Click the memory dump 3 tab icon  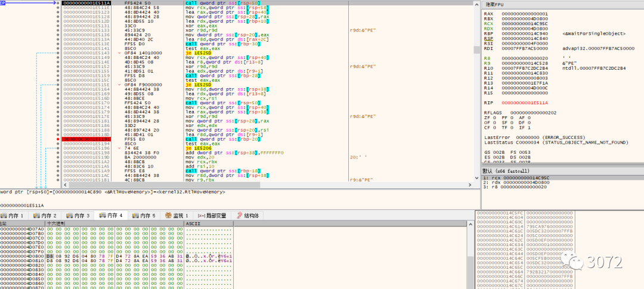[69, 216]
